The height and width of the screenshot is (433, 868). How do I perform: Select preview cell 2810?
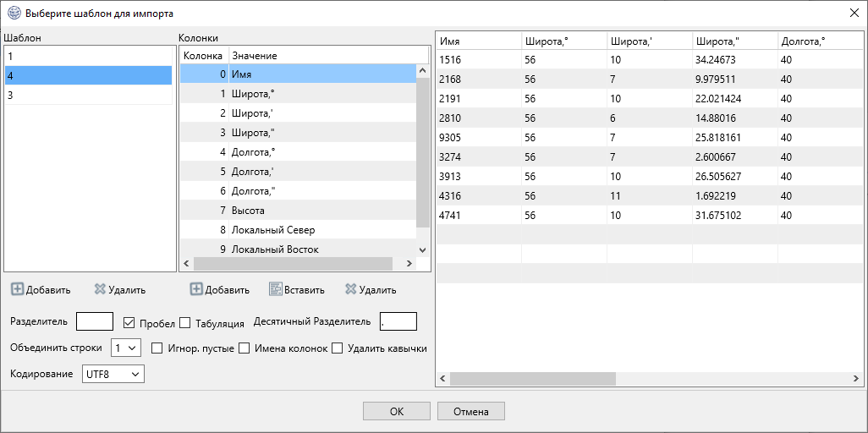point(478,118)
